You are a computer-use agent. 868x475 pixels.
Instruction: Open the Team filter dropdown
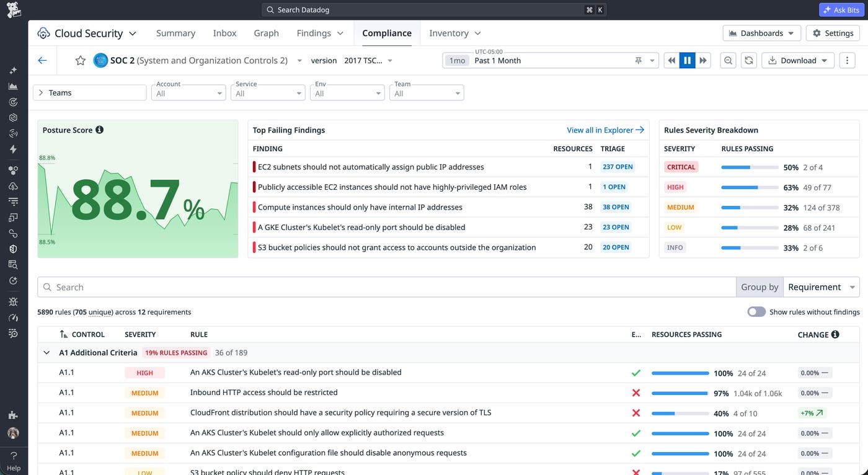pos(427,92)
